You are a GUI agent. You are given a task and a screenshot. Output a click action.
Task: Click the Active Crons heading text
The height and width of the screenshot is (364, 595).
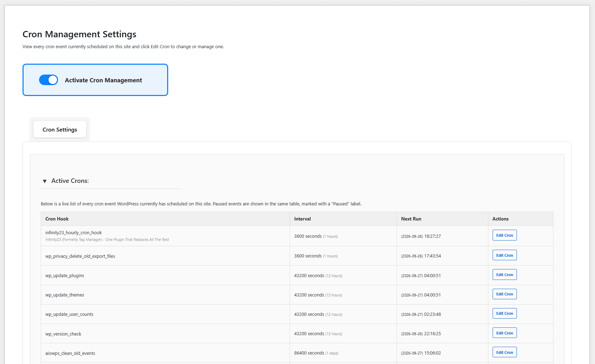(x=70, y=181)
